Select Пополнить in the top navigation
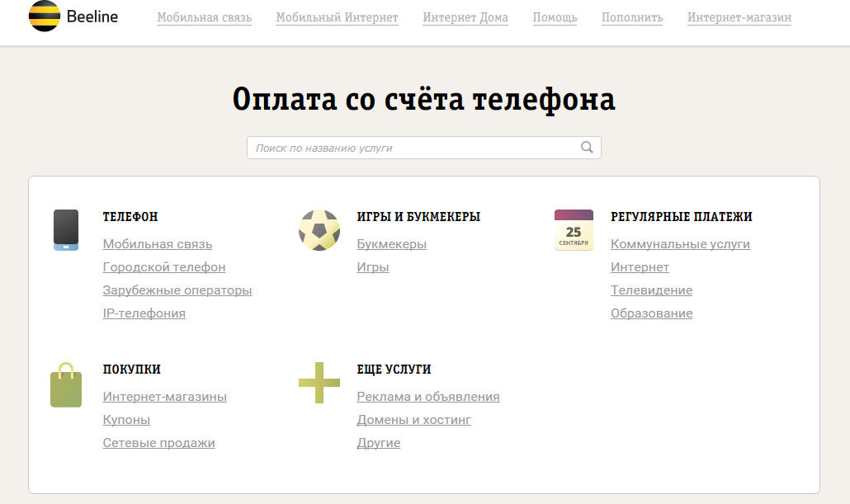 coord(632,17)
